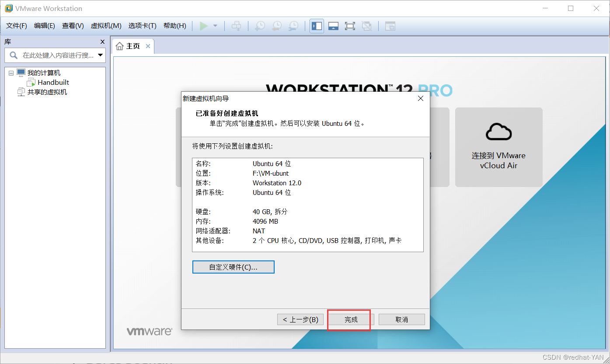Collapse the 我的计算机 tree node
610x364 pixels.
(x=11, y=73)
